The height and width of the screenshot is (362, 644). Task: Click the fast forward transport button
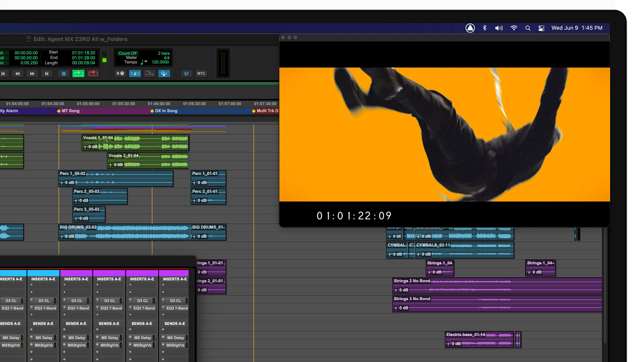[32, 73]
